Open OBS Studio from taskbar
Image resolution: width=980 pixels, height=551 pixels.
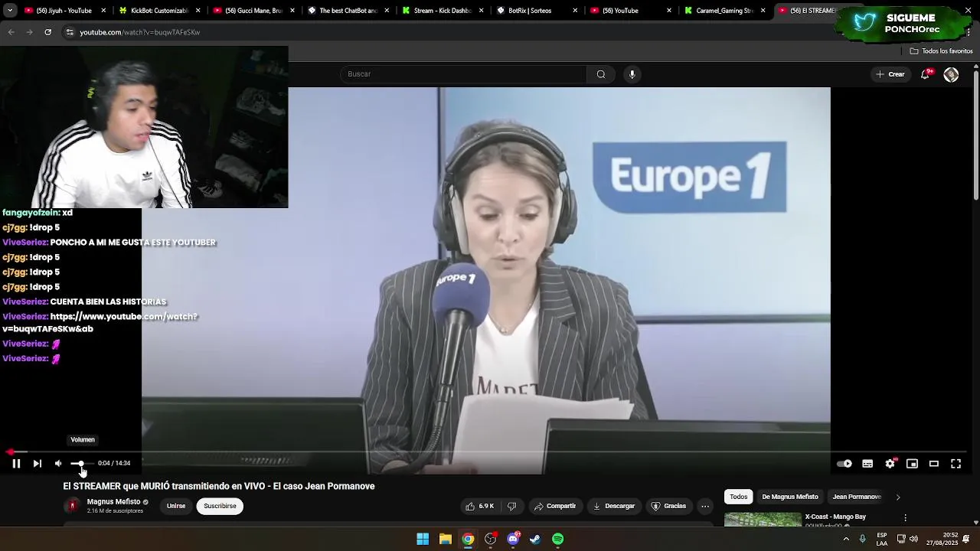point(491,539)
